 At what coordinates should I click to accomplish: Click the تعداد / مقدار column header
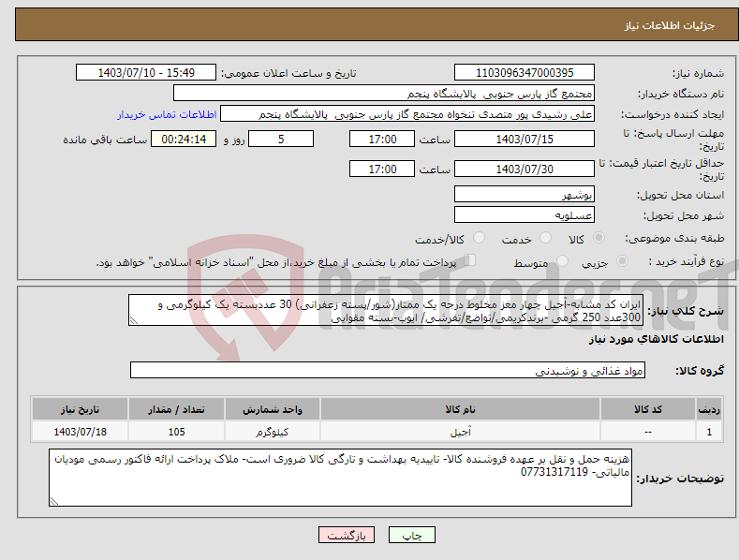click(176, 409)
